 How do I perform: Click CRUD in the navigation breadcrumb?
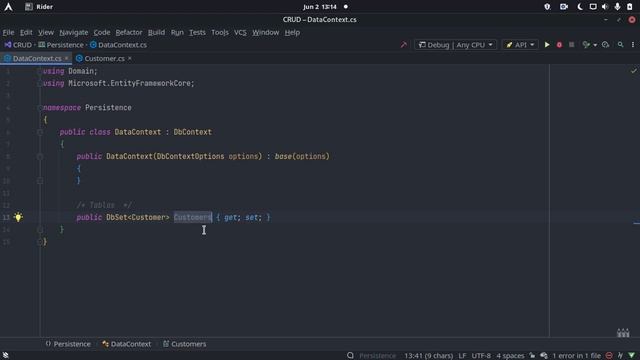(x=18, y=45)
